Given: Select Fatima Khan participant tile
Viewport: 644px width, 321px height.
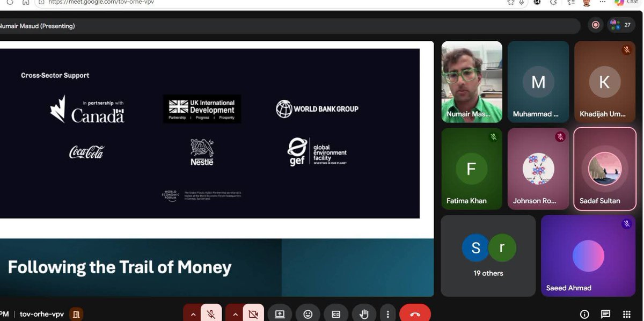Looking at the screenshot, I should (472, 169).
